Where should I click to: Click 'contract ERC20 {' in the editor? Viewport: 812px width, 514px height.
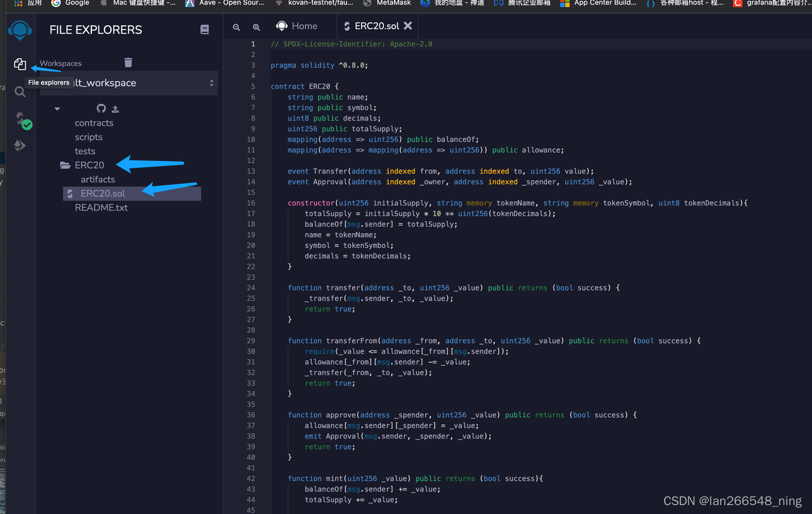(x=304, y=86)
